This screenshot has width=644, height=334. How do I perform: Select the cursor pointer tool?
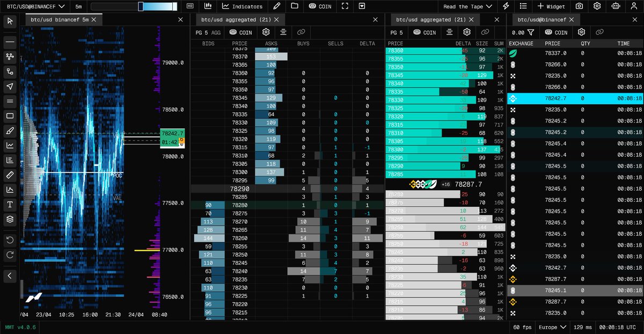point(10,21)
